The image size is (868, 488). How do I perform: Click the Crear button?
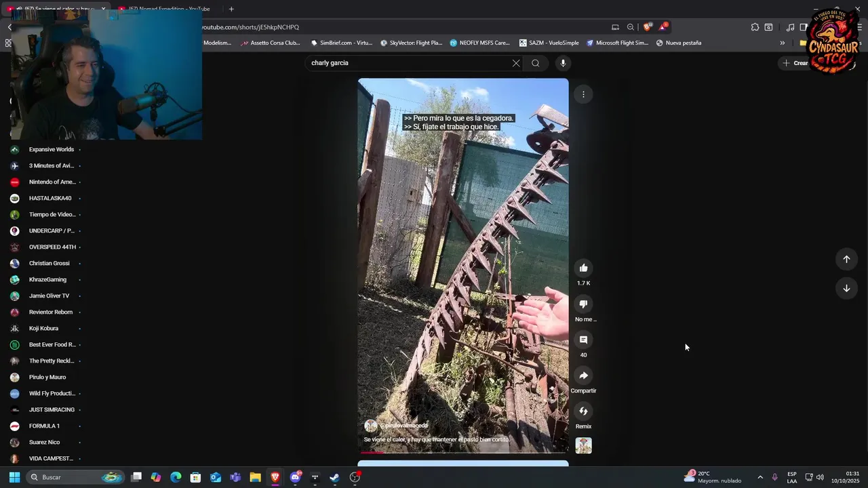pos(795,63)
